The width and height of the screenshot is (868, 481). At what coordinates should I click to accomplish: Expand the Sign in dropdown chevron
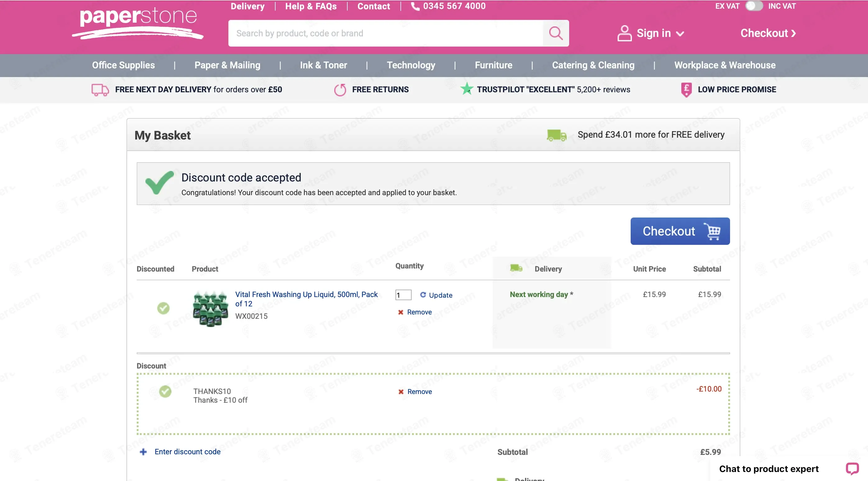click(680, 34)
